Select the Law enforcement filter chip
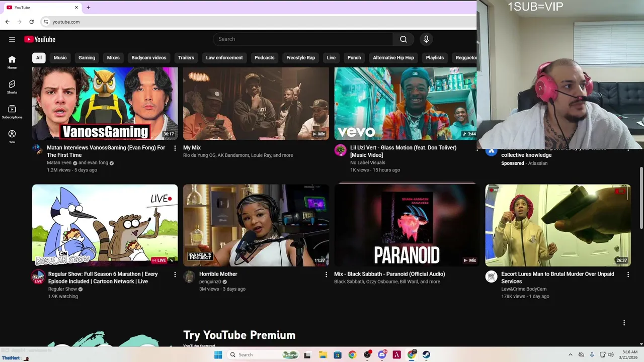The image size is (644, 362). click(x=224, y=58)
